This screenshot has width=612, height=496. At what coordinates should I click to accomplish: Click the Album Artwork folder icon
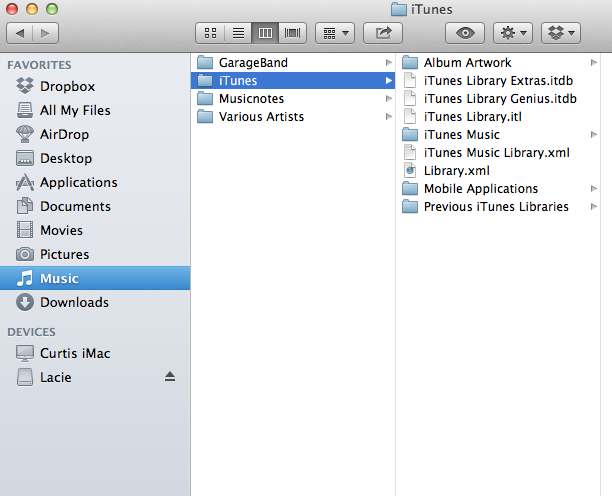point(410,62)
